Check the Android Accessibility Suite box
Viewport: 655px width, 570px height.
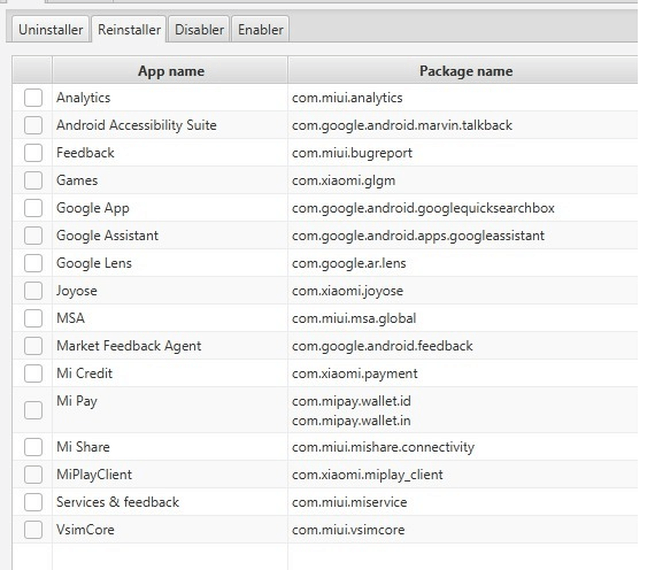(33, 125)
